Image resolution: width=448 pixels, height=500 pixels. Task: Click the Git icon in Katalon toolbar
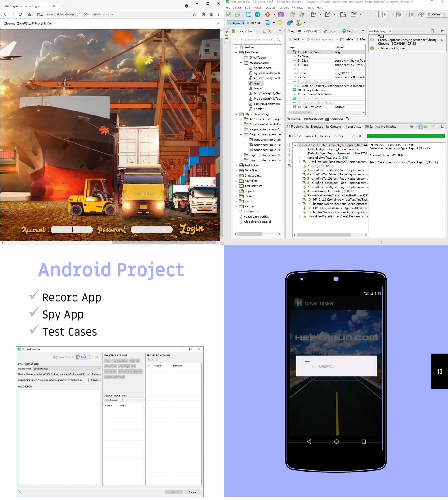click(268, 14)
